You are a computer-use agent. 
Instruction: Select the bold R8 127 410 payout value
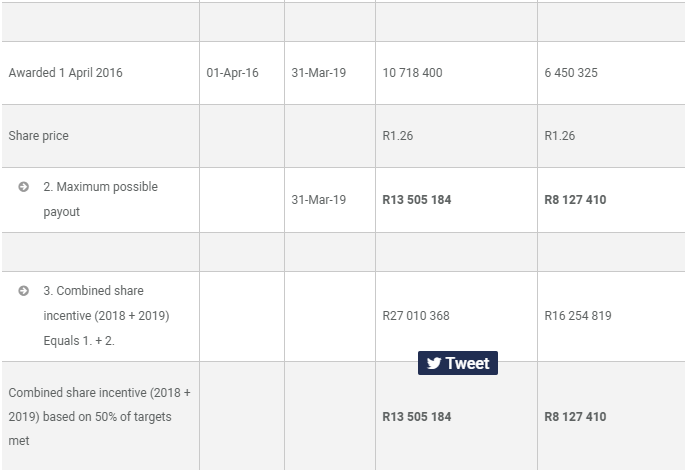point(575,200)
